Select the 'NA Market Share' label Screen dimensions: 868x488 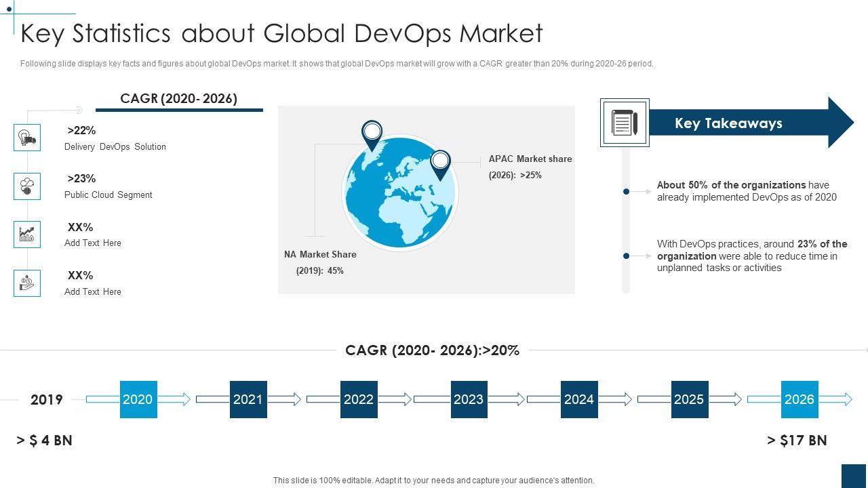(320, 255)
